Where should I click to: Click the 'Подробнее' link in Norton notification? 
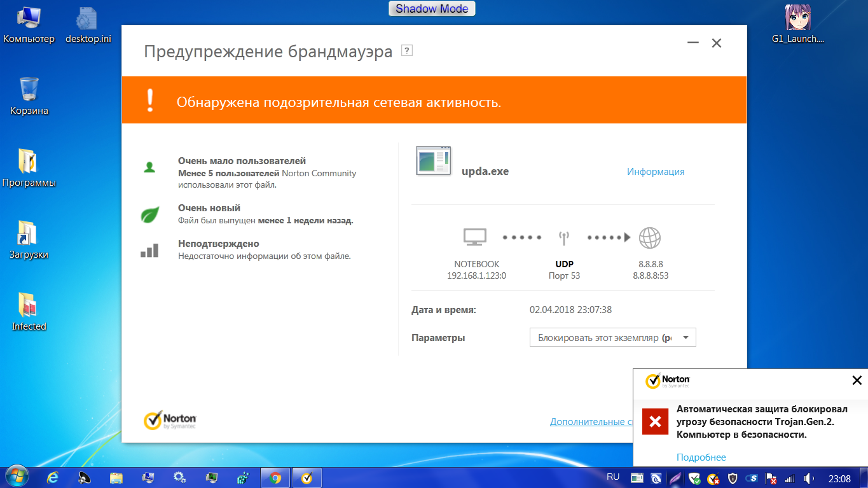pyautogui.click(x=701, y=457)
